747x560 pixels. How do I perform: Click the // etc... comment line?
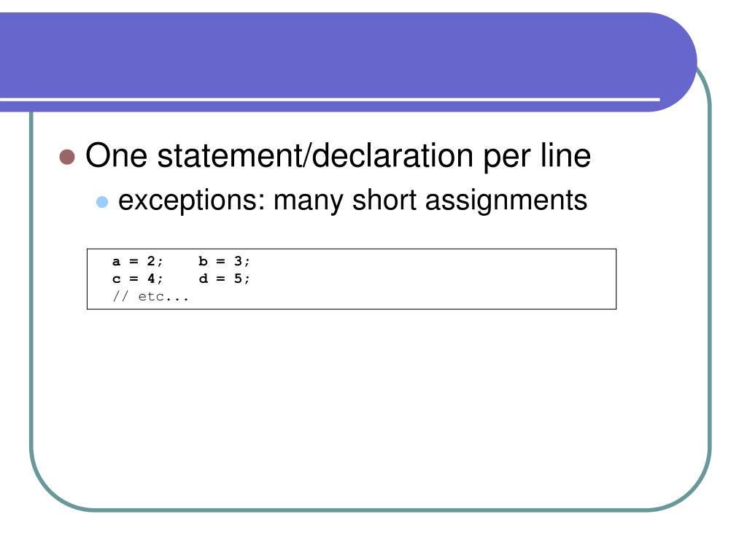pyautogui.click(x=150, y=296)
